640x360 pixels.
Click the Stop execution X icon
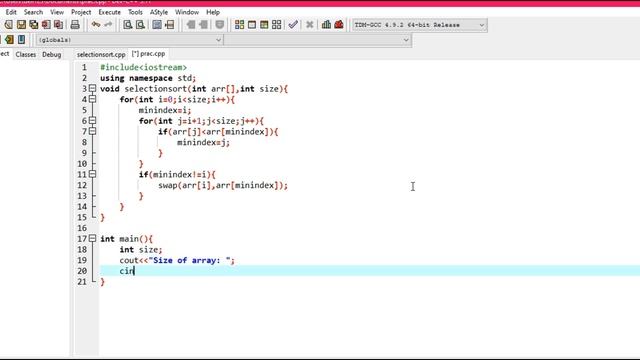[x=310, y=25]
